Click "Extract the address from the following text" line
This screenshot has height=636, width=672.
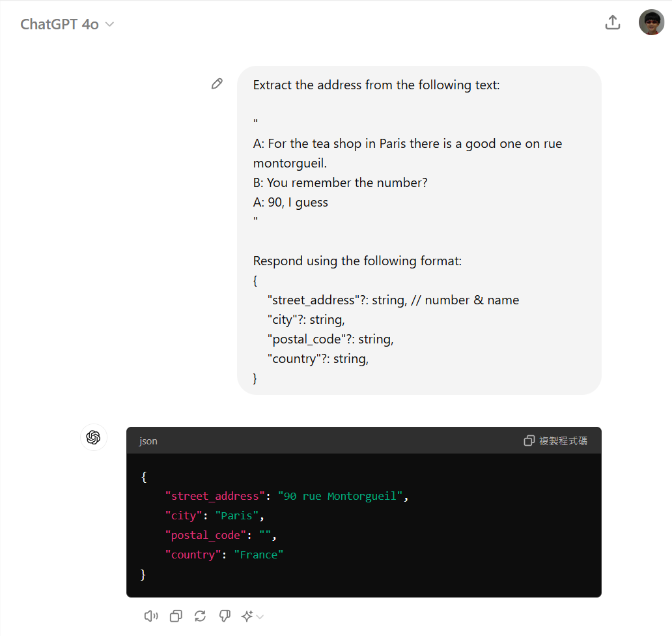(376, 85)
